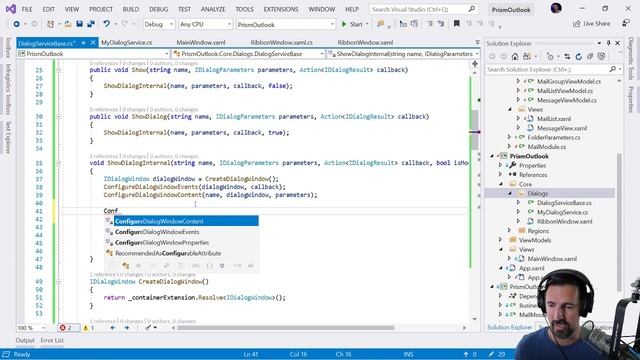Open the Error List tab
Screen dimensions: 640x360
click(52, 340)
